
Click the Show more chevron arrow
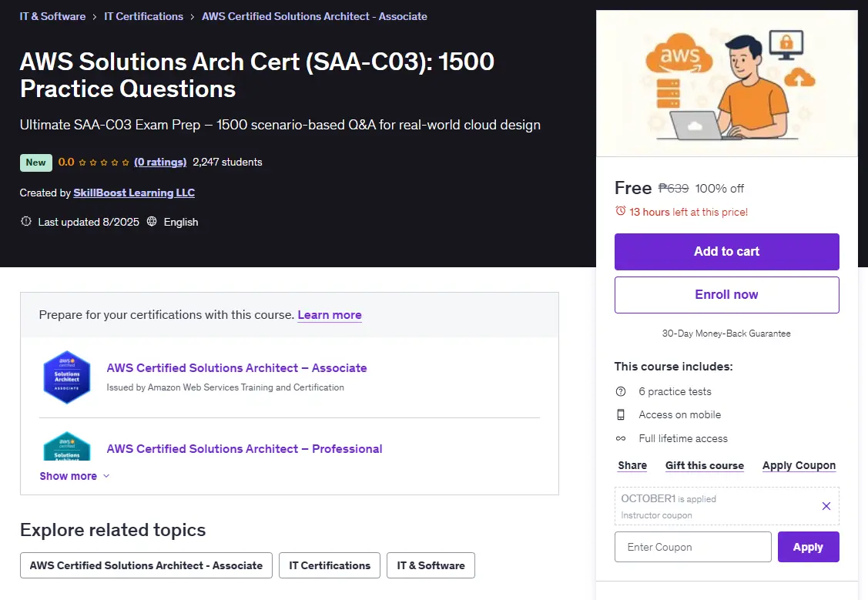pos(106,476)
